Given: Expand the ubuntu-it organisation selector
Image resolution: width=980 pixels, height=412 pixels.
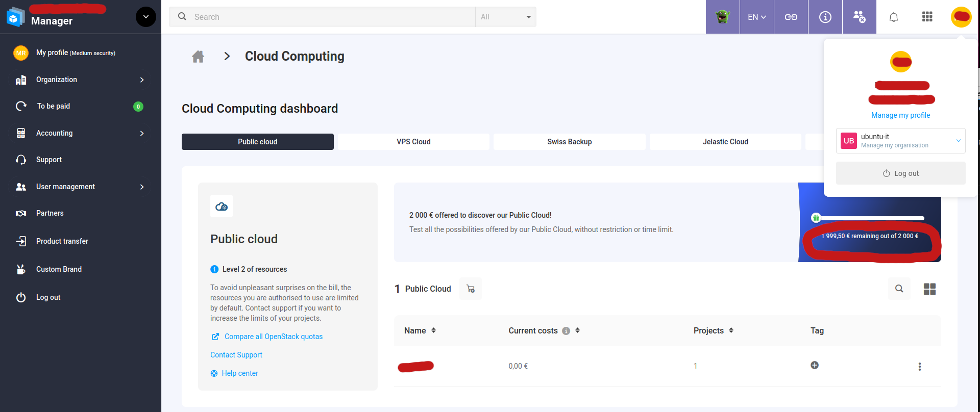Looking at the screenshot, I should pyautogui.click(x=958, y=141).
